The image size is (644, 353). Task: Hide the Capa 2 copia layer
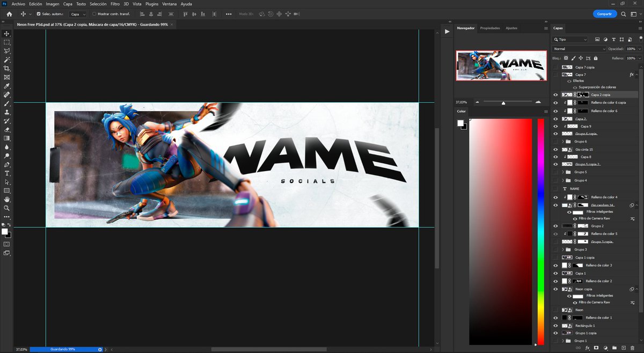pos(555,94)
